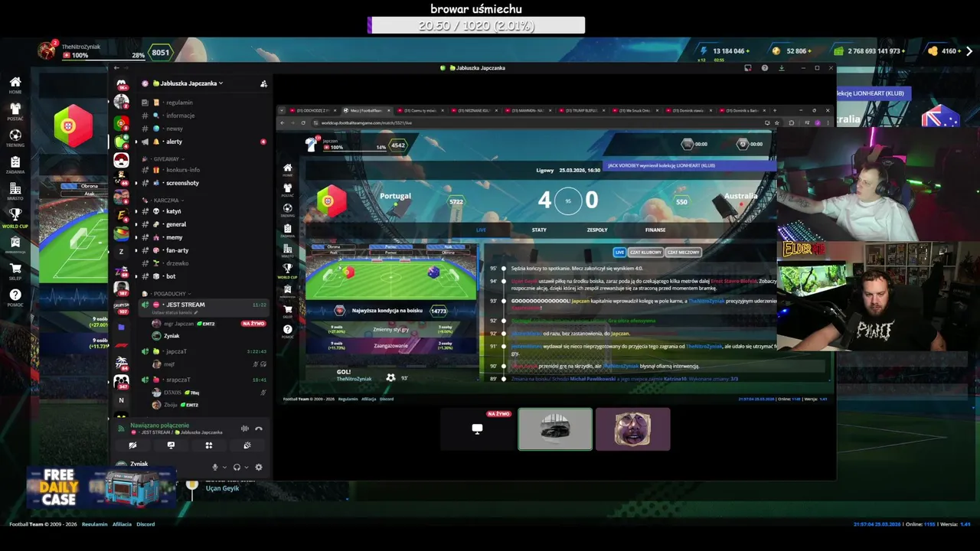The image size is (980, 551).
Task: Switch to the STATY match tab
Action: click(539, 230)
